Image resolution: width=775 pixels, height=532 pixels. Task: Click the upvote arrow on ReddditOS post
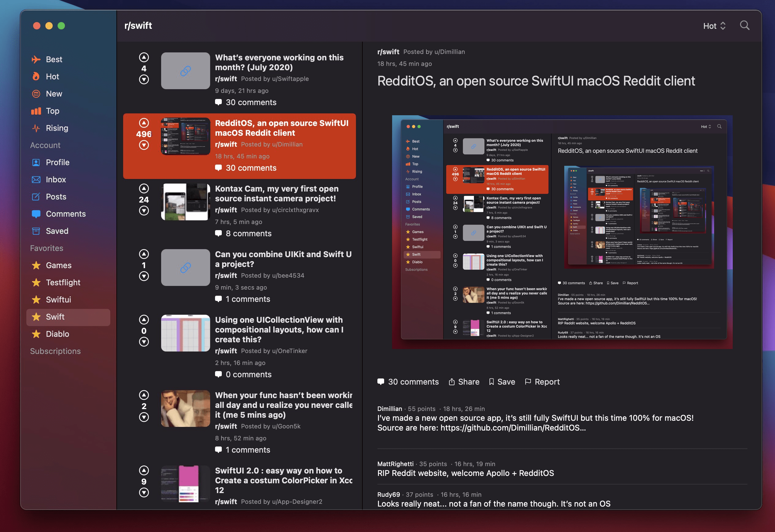click(144, 123)
